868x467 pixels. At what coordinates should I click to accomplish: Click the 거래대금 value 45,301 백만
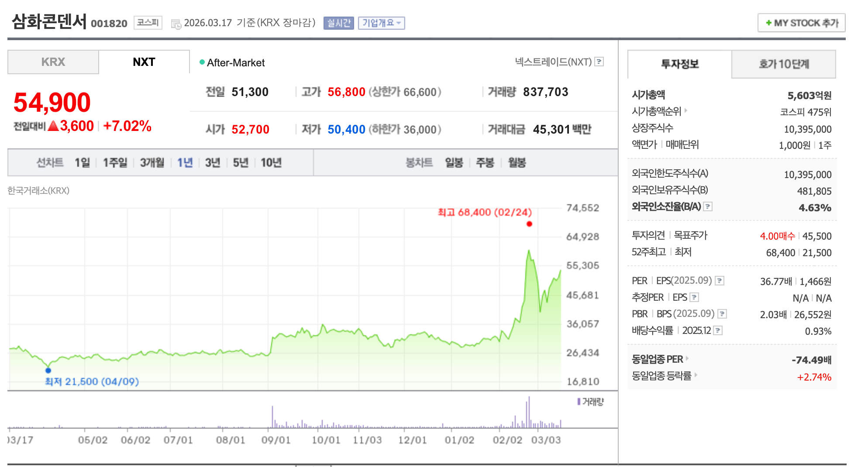562,130
